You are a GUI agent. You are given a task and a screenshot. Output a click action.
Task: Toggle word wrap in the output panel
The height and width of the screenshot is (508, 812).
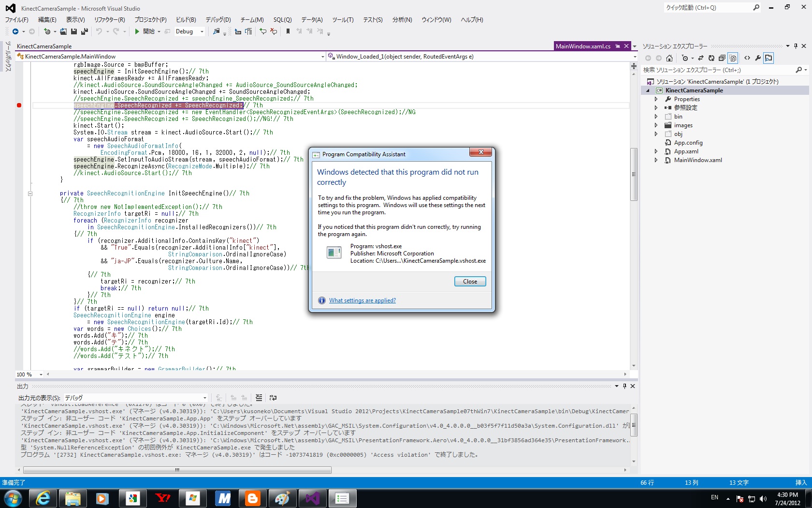pos(273,398)
